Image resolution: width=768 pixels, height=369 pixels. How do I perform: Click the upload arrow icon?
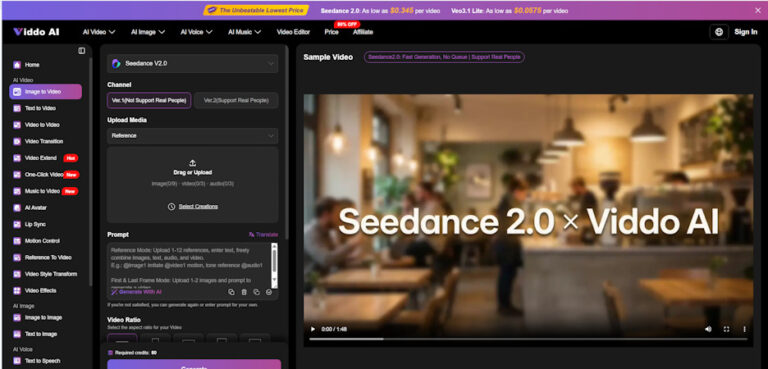(x=192, y=163)
